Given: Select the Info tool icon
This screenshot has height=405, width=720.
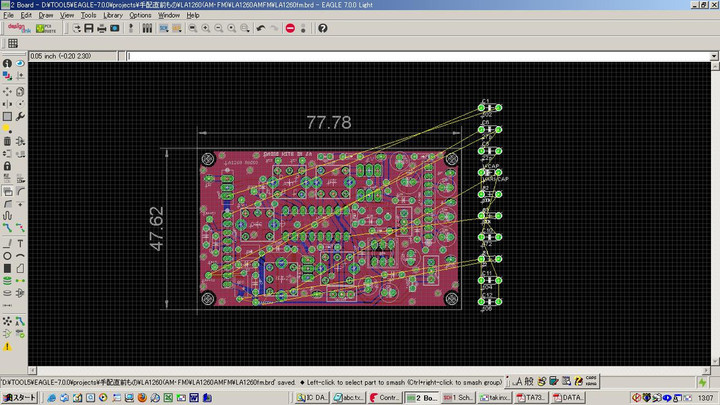Looking at the screenshot, I should tap(7, 63).
